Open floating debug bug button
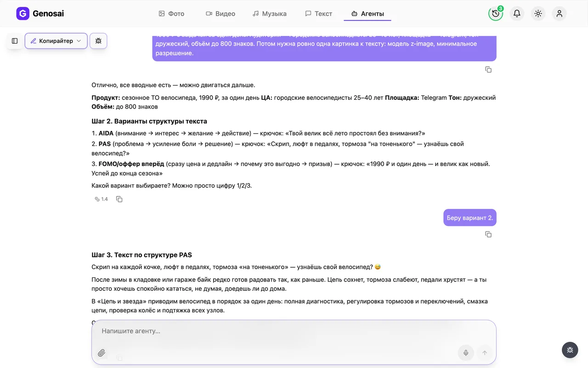588x368 pixels. (570, 350)
